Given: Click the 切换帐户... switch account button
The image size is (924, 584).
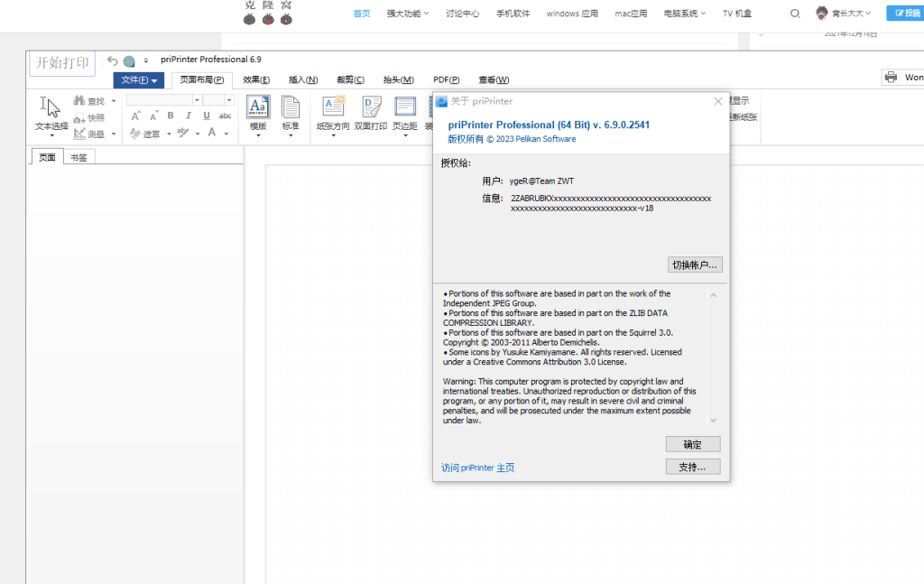Looking at the screenshot, I should 695,264.
